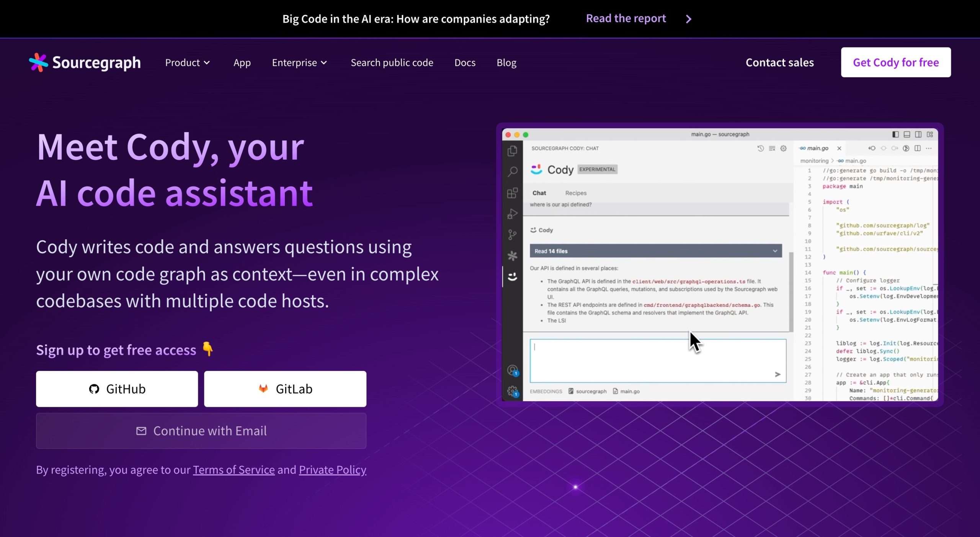Close the main.go editor tab

point(839,149)
